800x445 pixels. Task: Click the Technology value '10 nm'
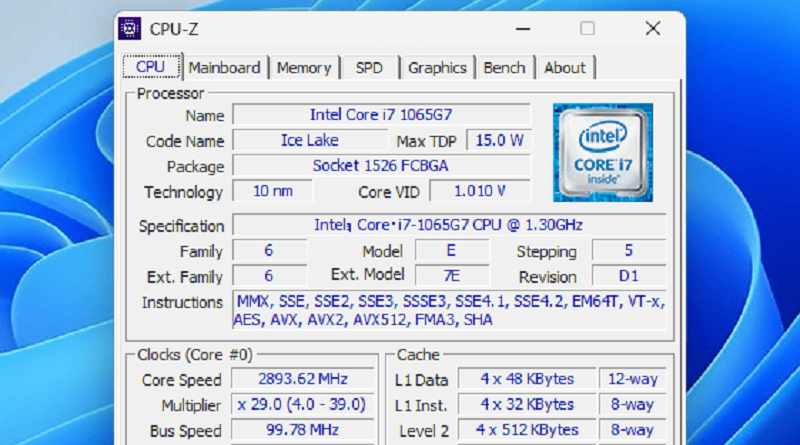(x=272, y=191)
